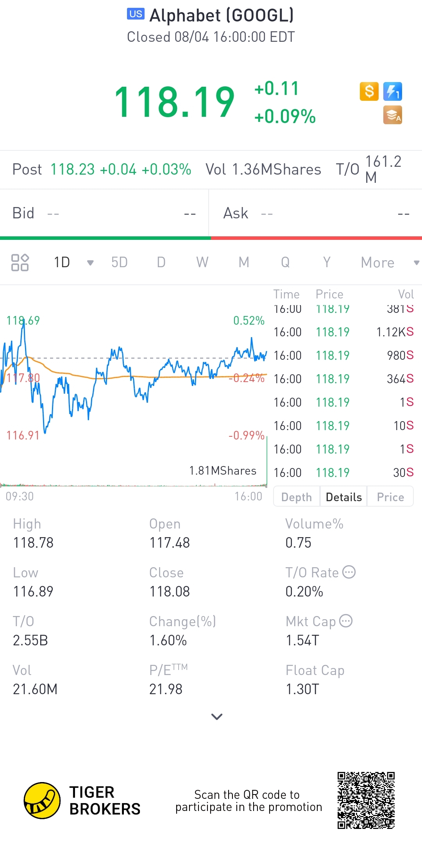This screenshot has width=422, height=868.
Task: Tap the 364S trade row
Action: tap(344, 379)
